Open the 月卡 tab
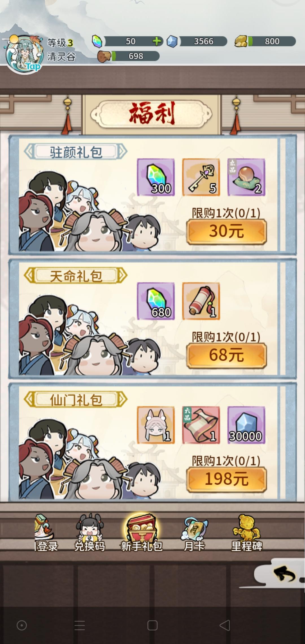Screen dimensions: 305x644 pos(194,533)
